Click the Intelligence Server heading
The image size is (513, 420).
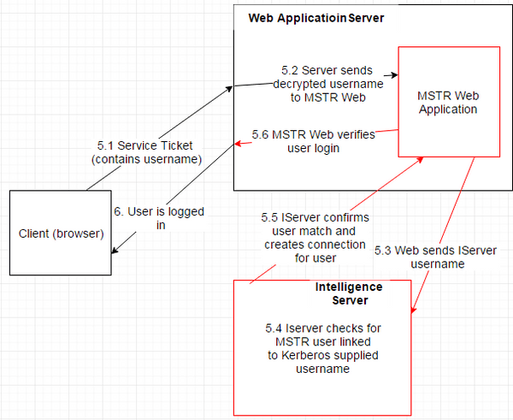click(x=349, y=293)
